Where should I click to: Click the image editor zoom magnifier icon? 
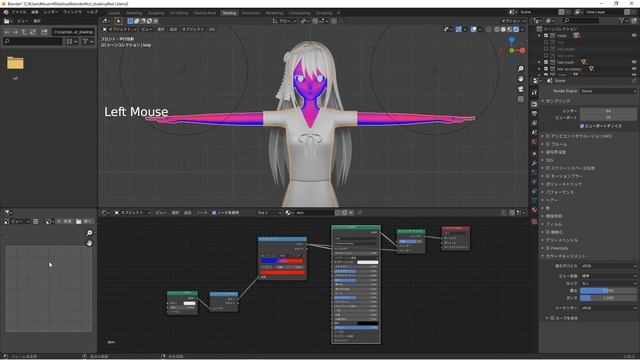(x=89, y=233)
